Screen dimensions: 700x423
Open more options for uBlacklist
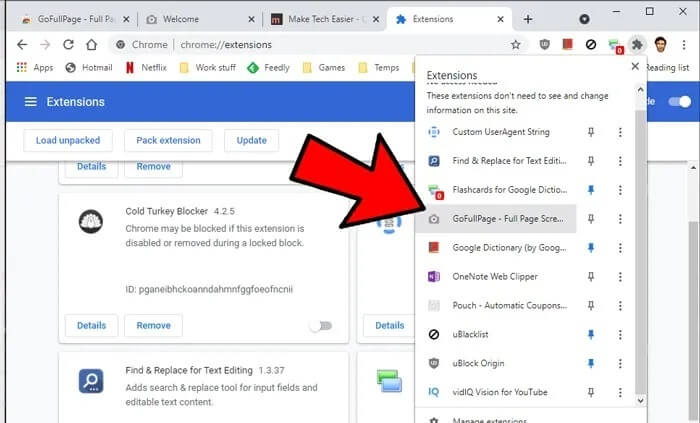coord(620,335)
